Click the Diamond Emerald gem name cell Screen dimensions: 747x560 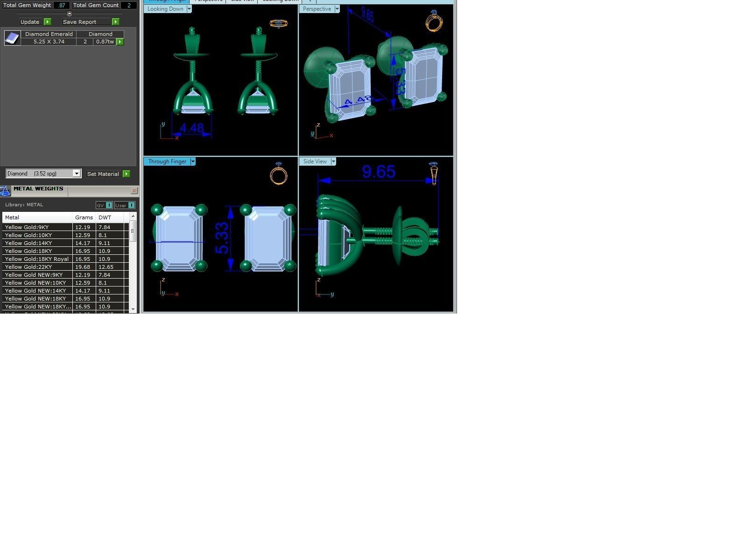coord(49,34)
